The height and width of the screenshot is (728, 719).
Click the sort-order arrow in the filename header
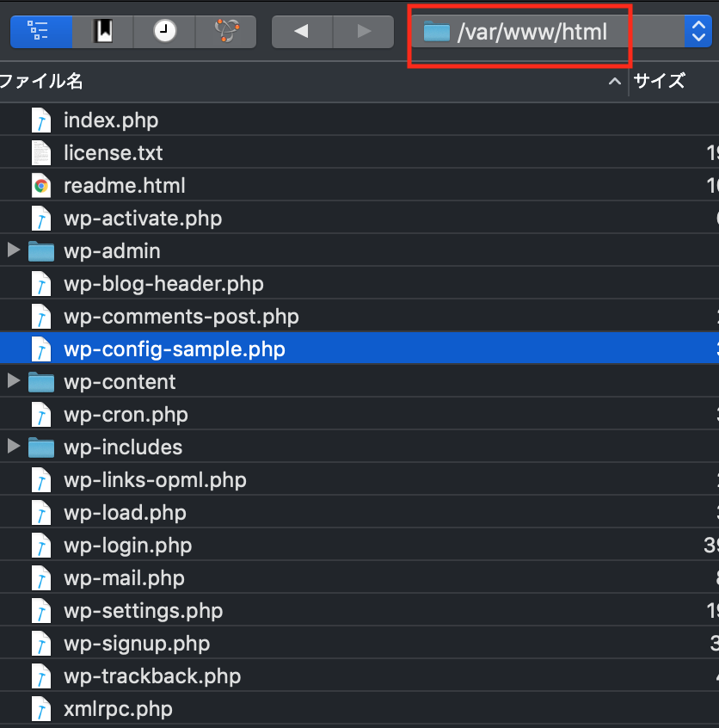point(615,82)
